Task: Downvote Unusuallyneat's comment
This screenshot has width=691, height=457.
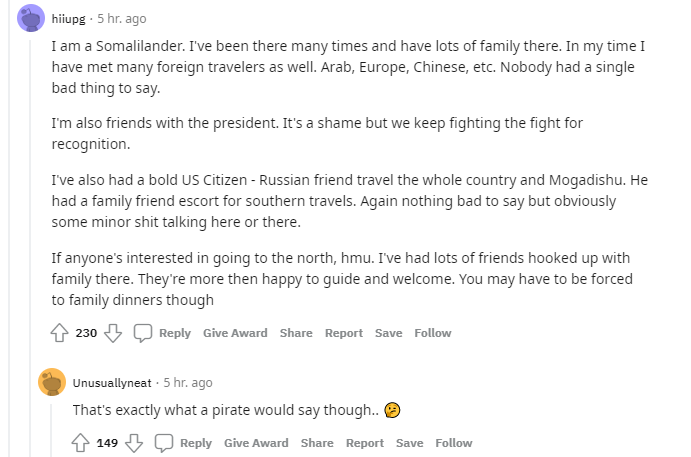Action: tap(134, 443)
